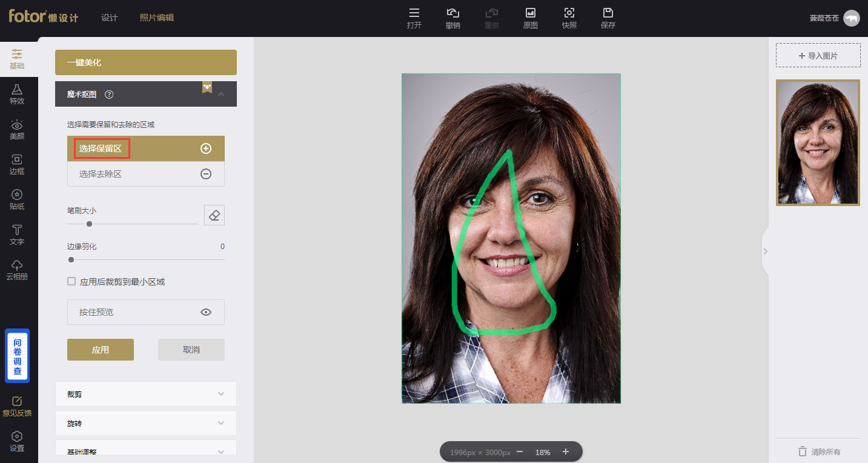Image resolution: width=868 pixels, height=463 pixels.
Task: Open the 意见反馈 feedback option
Action: (17, 406)
